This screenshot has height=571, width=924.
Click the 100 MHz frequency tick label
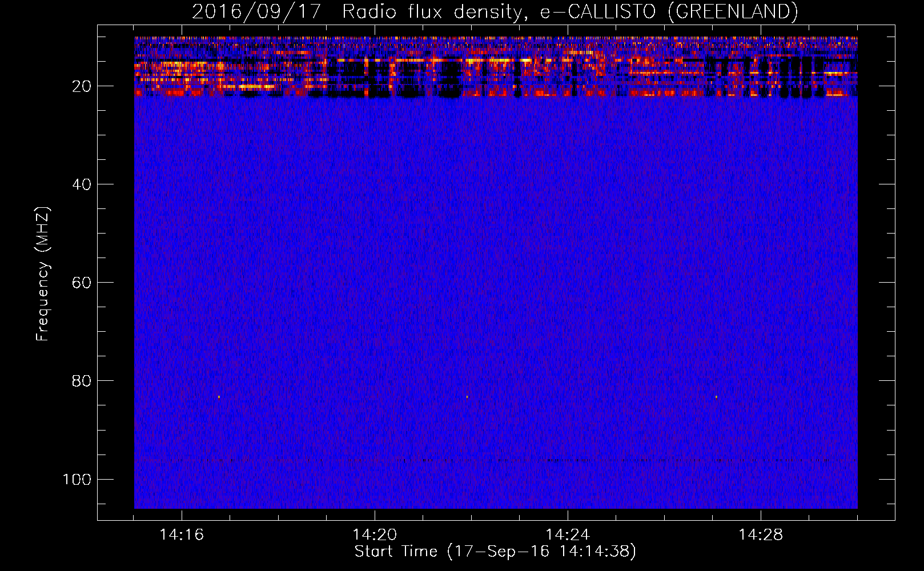click(x=77, y=479)
